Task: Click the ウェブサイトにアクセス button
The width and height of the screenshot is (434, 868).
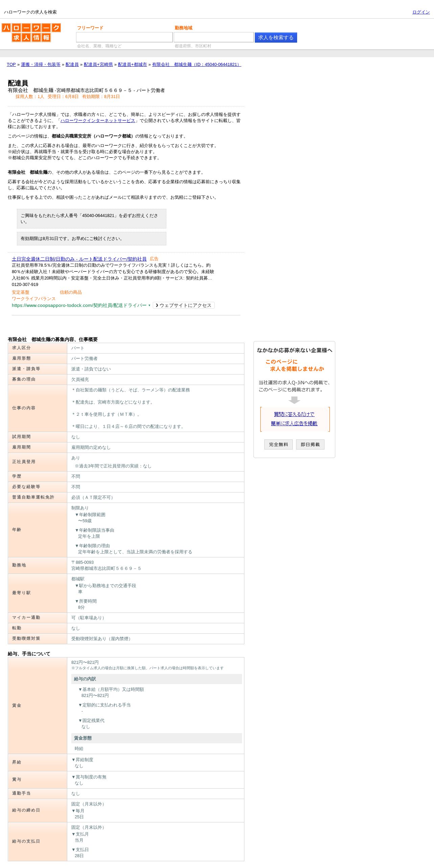Action: tap(184, 306)
